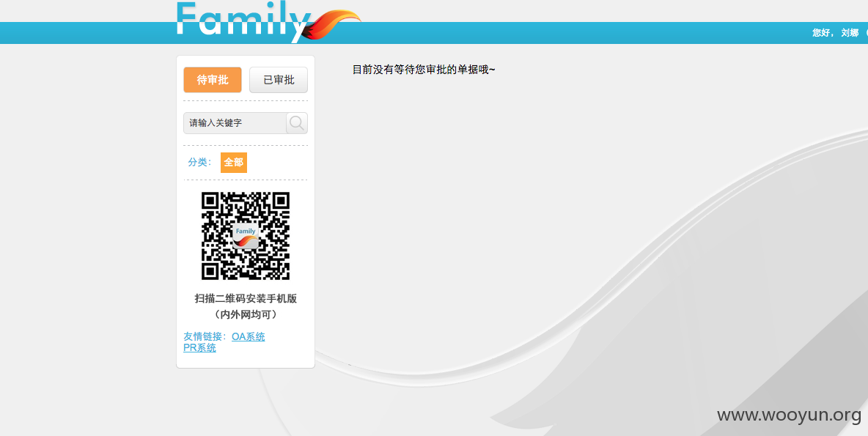Open the 待审批 pending approval tab

[213, 80]
